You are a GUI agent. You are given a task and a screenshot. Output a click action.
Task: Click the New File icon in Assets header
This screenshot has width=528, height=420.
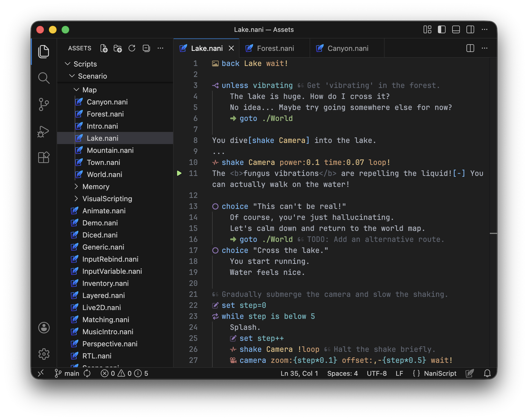coord(104,48)
